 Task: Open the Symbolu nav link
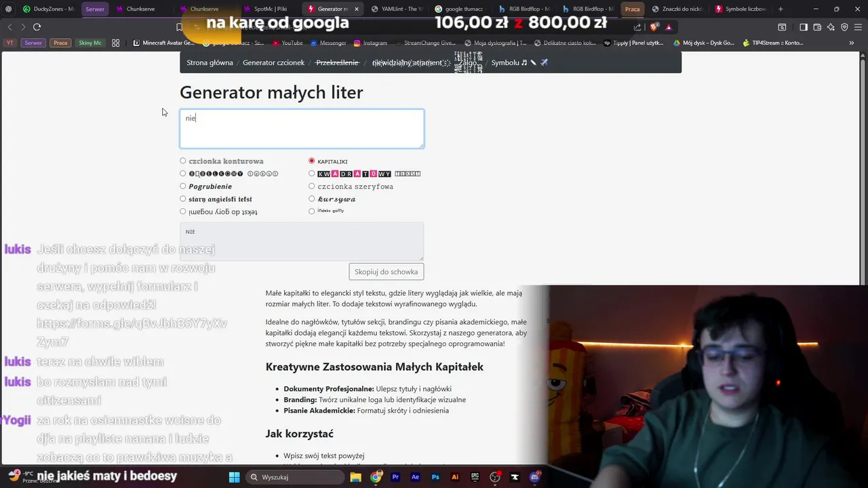click(x=519, y=62)
